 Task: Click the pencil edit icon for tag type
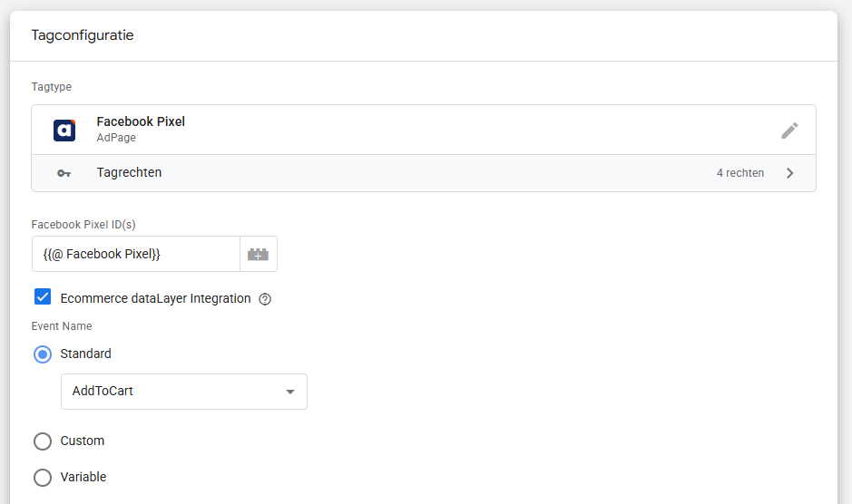pyautogui.click(x=789, y=131)
